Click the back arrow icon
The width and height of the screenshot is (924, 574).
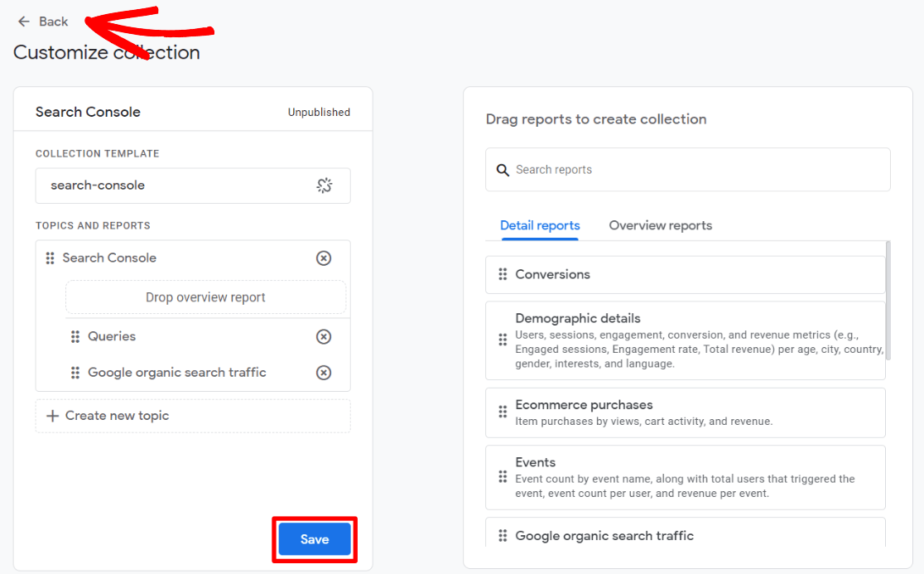click(x=23, y=21)
